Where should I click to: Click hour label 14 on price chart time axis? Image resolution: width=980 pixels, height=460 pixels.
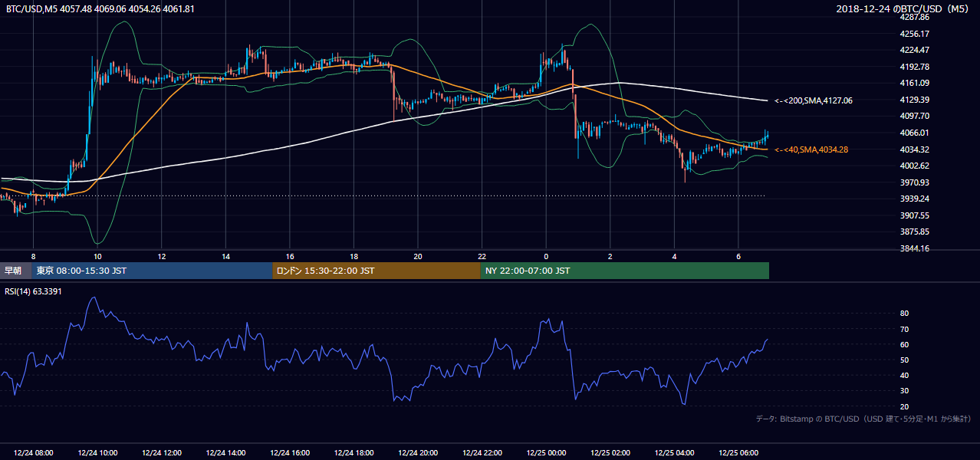click(x=225, y=256)
